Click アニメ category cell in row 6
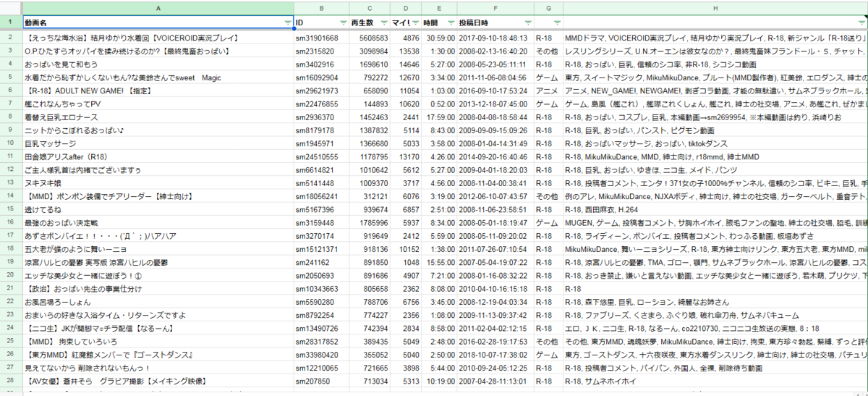Viewport: 868px width, 396px height. click(548, 90)
